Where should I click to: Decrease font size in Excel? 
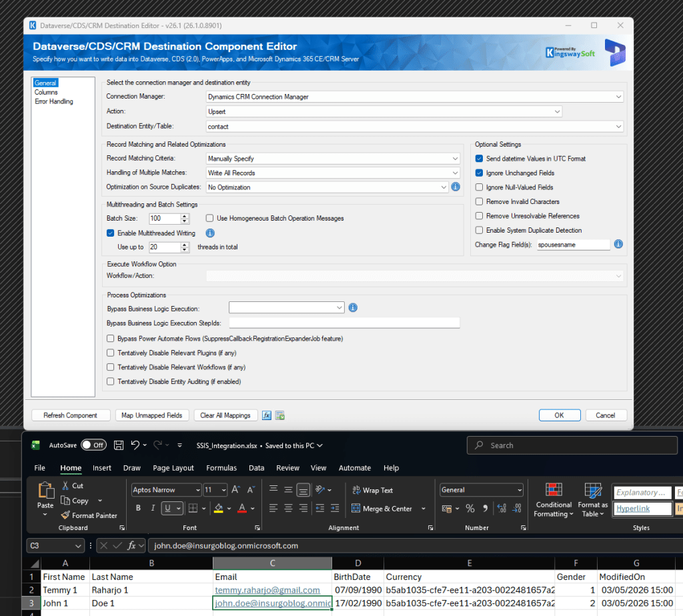[251, 490]
